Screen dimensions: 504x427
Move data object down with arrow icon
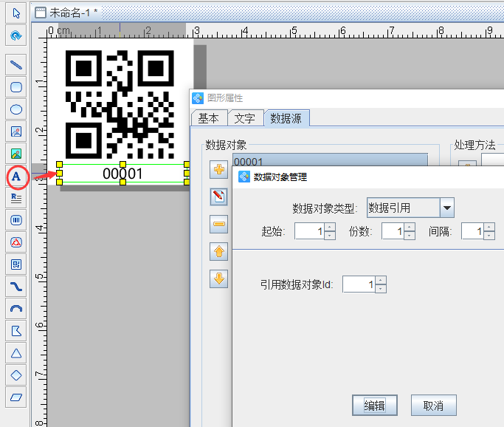(x=218, y=279)
